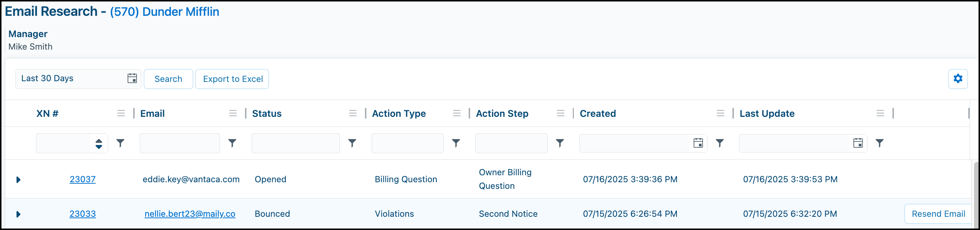Sort by Status column header

[x=267, y=113]
